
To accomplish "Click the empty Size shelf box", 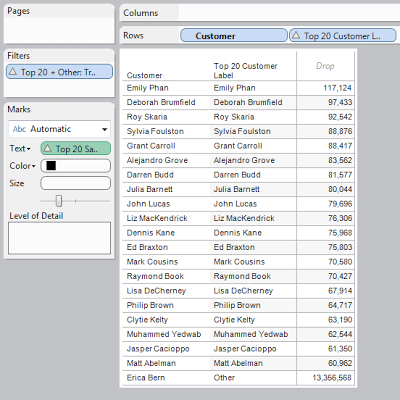I will click(x=76, y=183).
